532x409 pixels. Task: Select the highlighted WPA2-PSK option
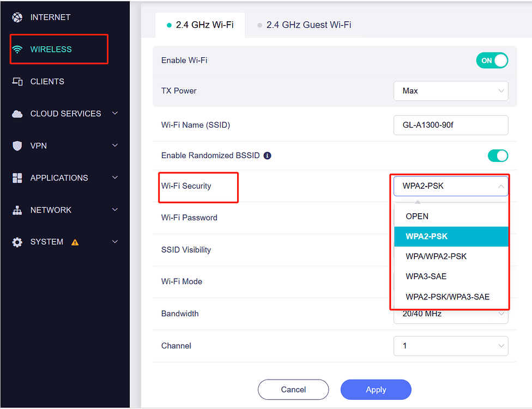click(x=451, y=237)
